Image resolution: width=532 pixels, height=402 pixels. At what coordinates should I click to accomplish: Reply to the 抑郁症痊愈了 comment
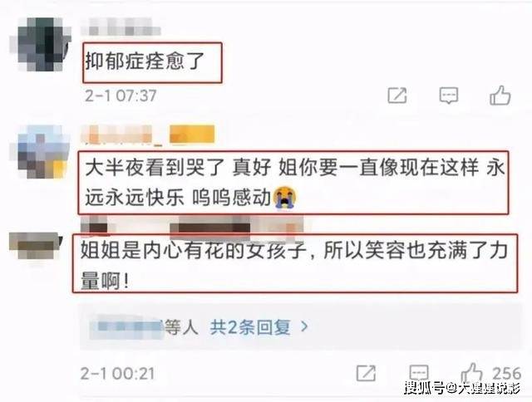(449, 96)
